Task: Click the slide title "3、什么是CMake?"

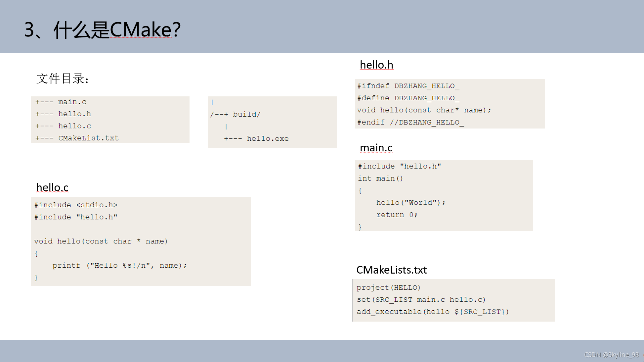Action: pyautogui.click(x=103, y=30)
